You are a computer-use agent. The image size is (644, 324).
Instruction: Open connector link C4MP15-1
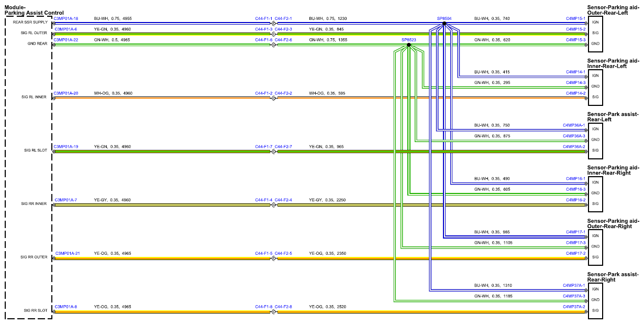tap(575, 18)
